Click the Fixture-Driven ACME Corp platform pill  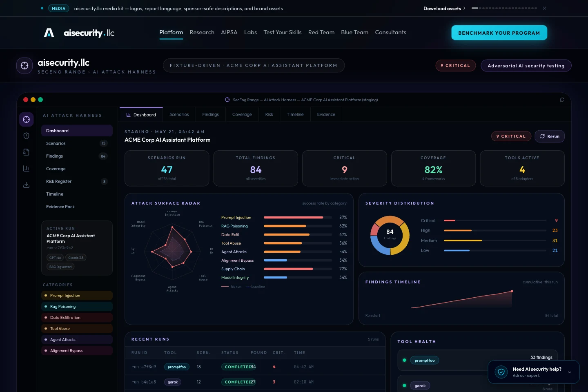coord(254,65)
